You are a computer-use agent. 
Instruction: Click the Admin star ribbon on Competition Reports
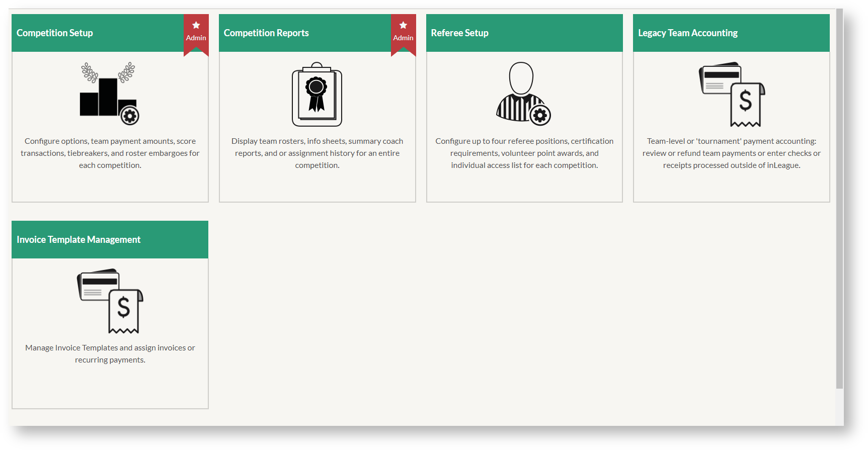click(x=404, y=35)
